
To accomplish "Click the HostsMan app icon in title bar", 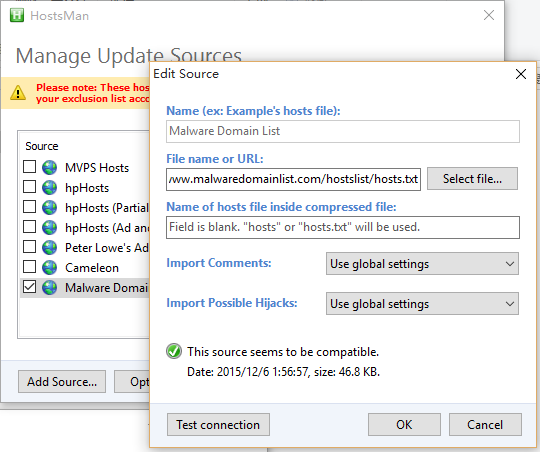I will tap(17, 16).
